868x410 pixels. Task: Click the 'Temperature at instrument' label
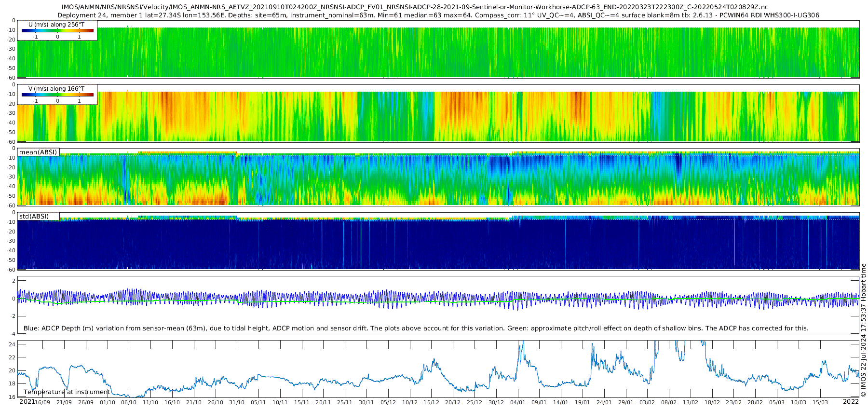tap(67, 392)
